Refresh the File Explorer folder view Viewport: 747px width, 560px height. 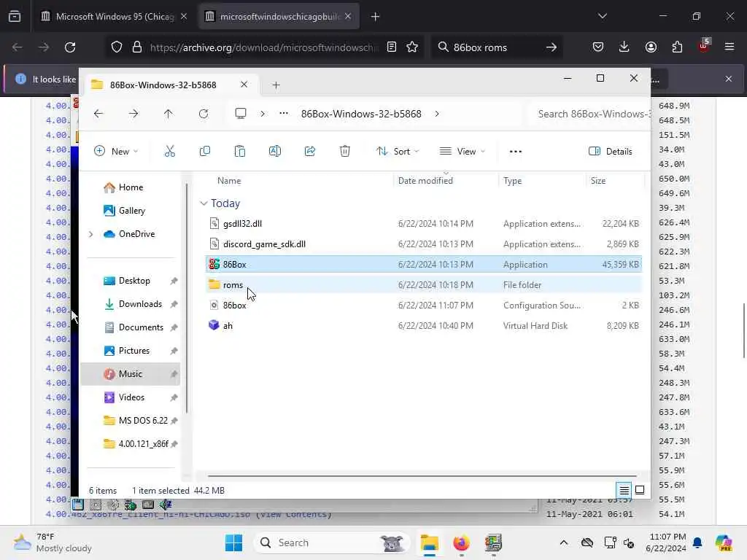tap(204, 114)
